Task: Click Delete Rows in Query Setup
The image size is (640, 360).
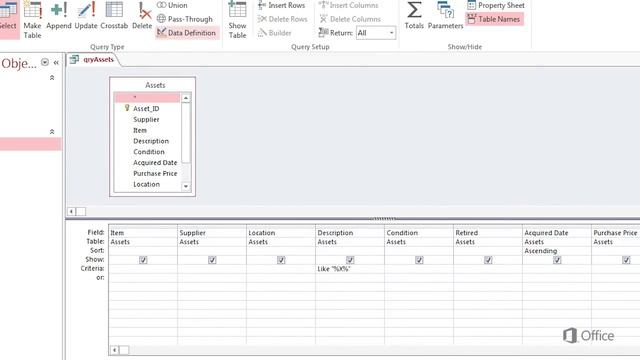Action: coord(282,19)
